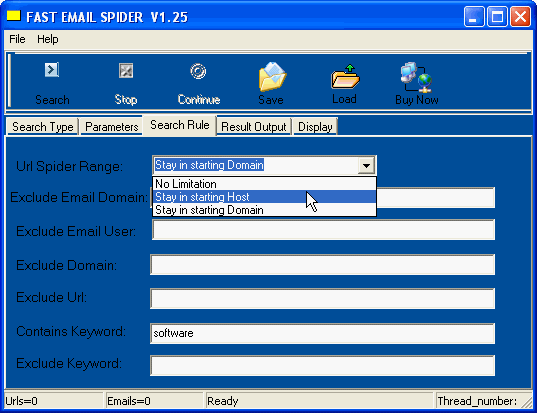Click the Search toolbar icon
The height and width of the screenshot is (413, 537).
pos(52,70)
